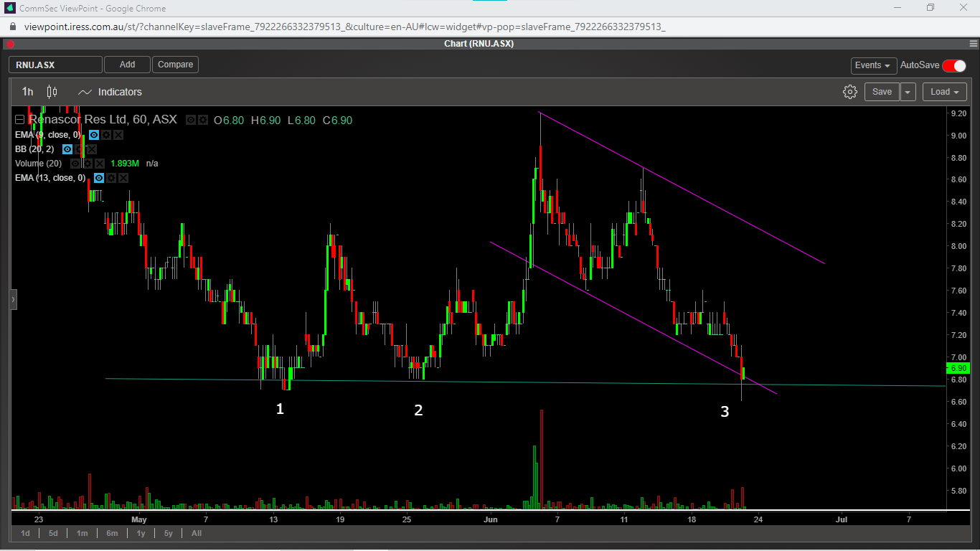The height and width of the screenshot is (551, 980).
Task: Click the C6.90 close value
Action: [x=337, y=120]
